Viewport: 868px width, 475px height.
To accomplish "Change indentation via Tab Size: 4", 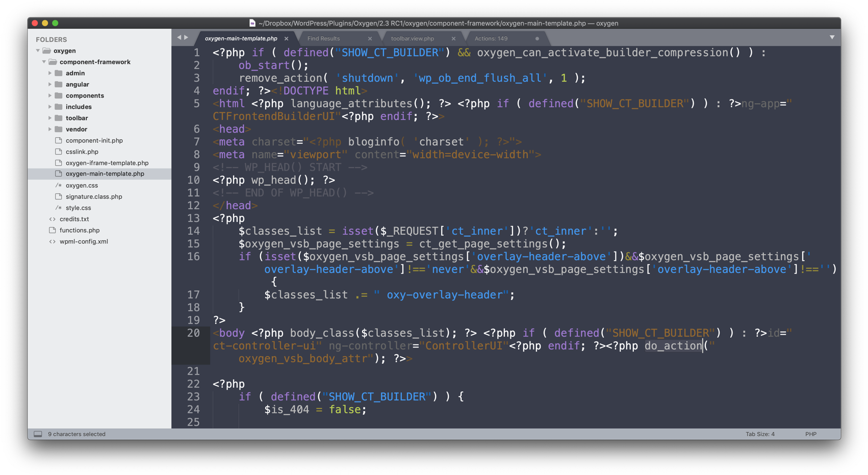I will pyautogui.click(x=760, y=434).
